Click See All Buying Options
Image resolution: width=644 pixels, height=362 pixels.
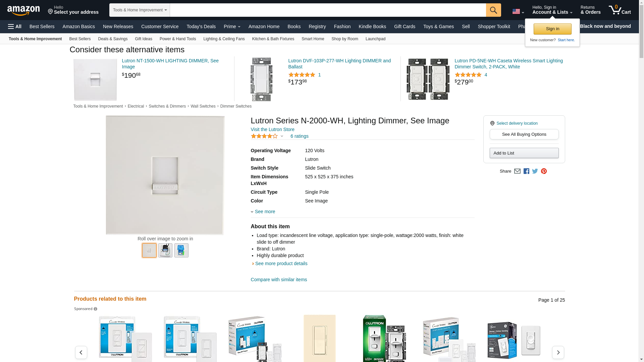click(x=524, y=134)
